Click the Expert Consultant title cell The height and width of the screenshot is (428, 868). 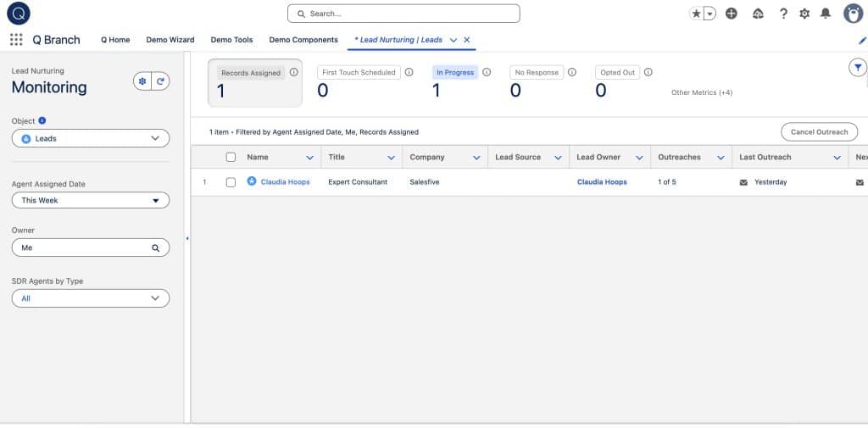click(358, 182)
